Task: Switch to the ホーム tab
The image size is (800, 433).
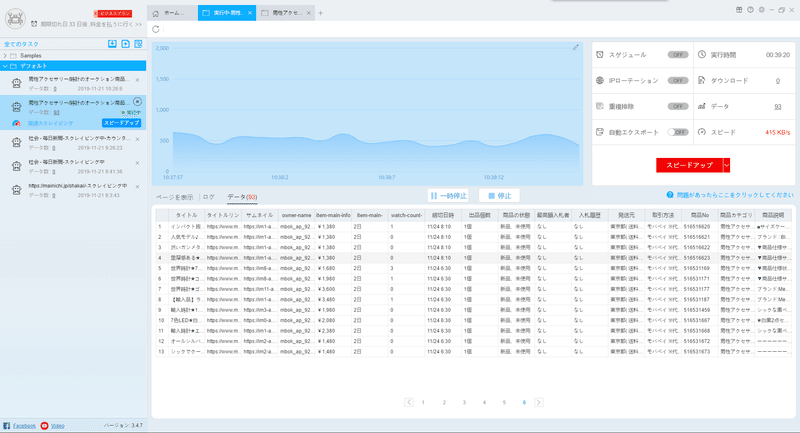Action: [x=172, y=13]
